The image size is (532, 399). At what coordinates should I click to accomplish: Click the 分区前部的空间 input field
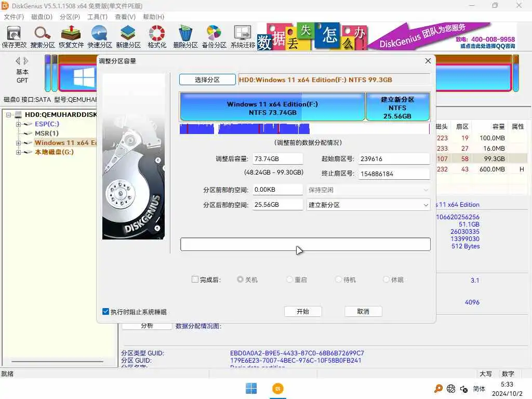(x=277, y=190)
